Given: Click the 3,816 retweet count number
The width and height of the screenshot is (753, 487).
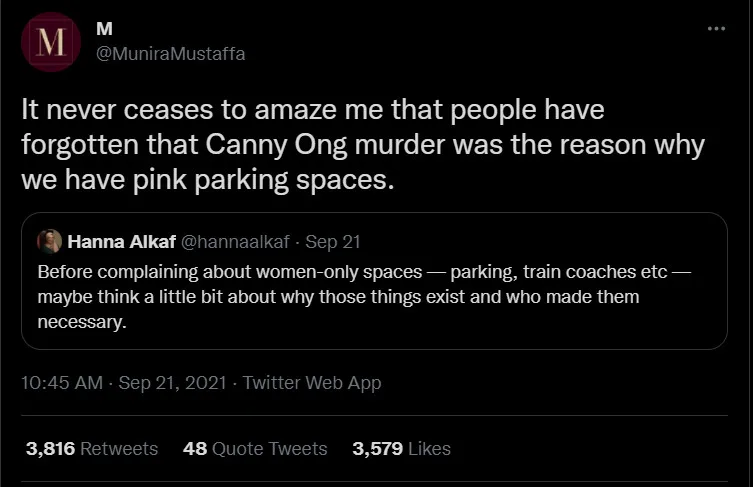Looking at the screenshot, I should (50, 449).
